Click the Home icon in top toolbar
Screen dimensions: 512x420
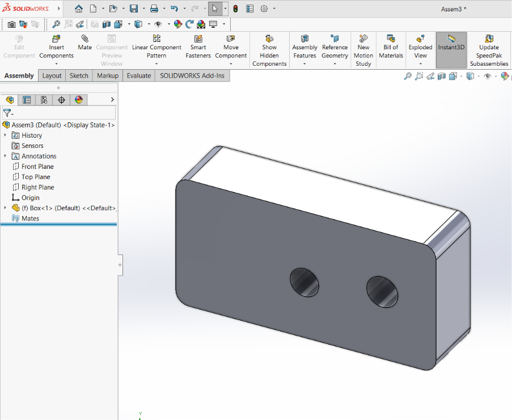[79, 9]
